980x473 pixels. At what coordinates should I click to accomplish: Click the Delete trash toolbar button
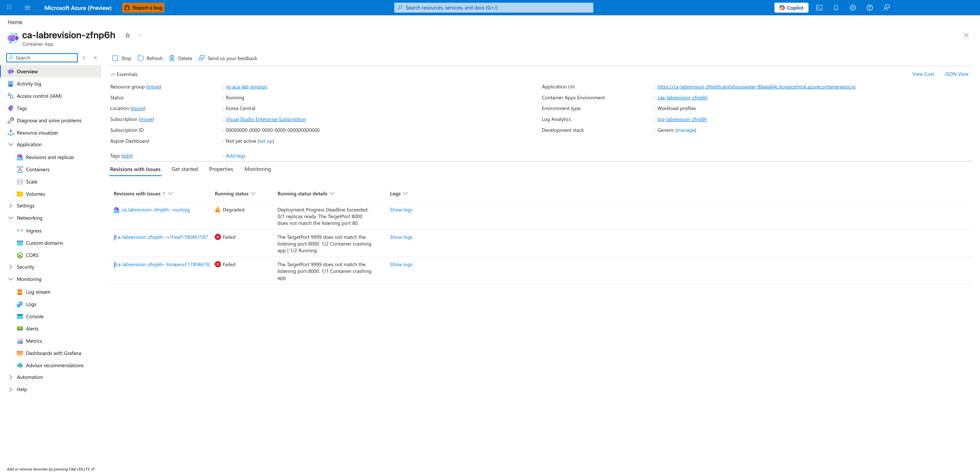[x=181, y=58]
